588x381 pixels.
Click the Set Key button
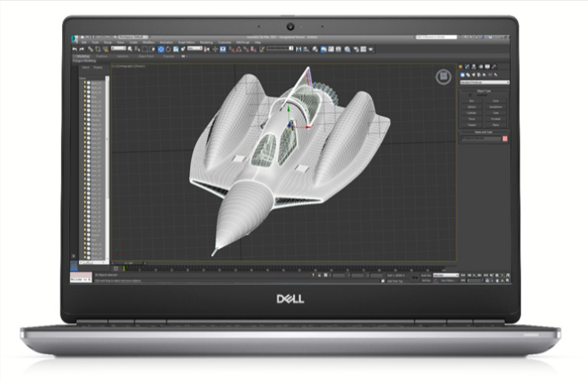point(426,281)
